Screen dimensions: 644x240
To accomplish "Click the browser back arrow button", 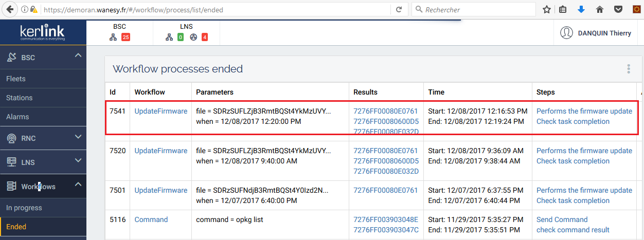I will click(10, 10).
